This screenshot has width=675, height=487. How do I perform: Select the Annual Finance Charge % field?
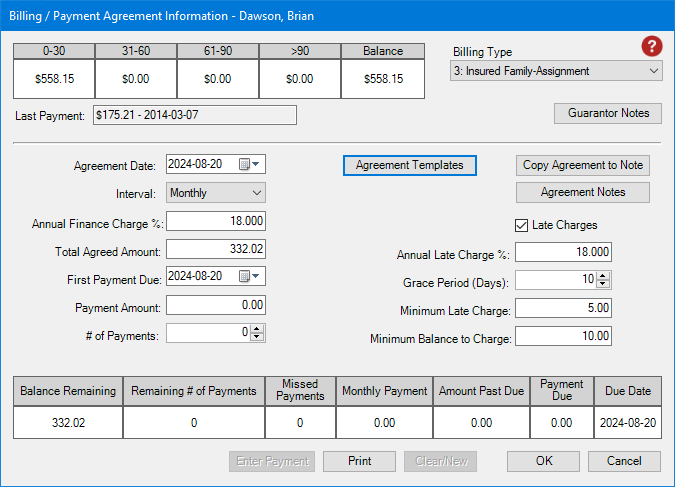(216, 222)
